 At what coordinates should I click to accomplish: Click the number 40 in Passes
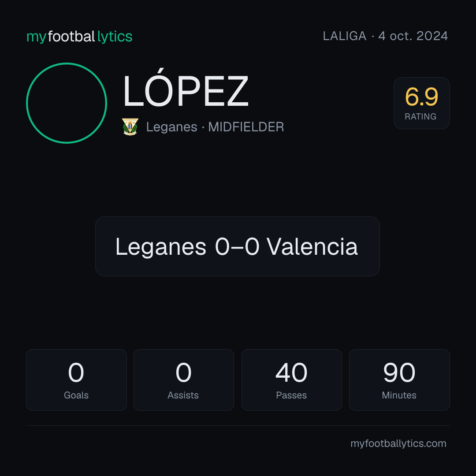pos(291,372)
